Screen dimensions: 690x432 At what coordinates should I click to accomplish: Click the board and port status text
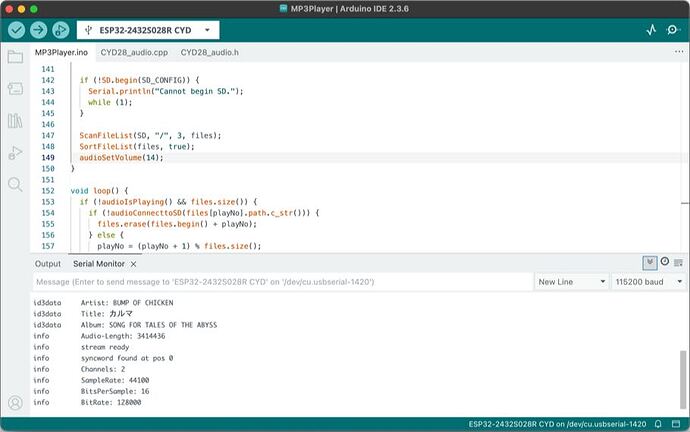pyautogui.click(x=557, y=424)
